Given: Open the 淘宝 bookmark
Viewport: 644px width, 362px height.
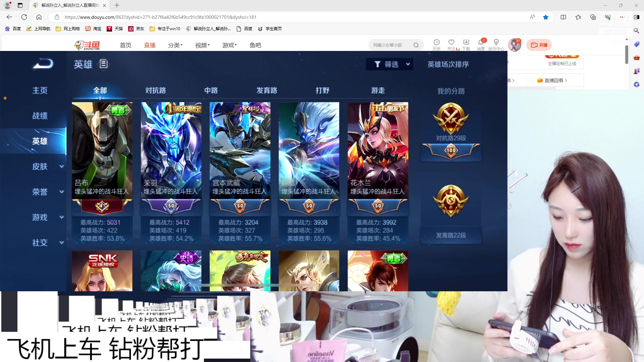Looking at the screenshot, I should pyautogui.click(x=93, y=29).
